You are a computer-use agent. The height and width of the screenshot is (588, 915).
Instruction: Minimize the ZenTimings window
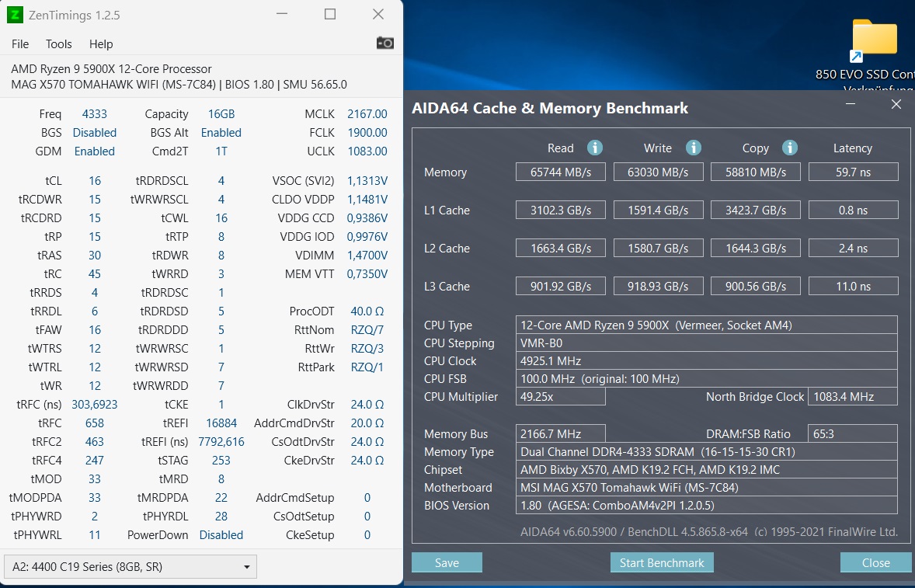(282, 14)
